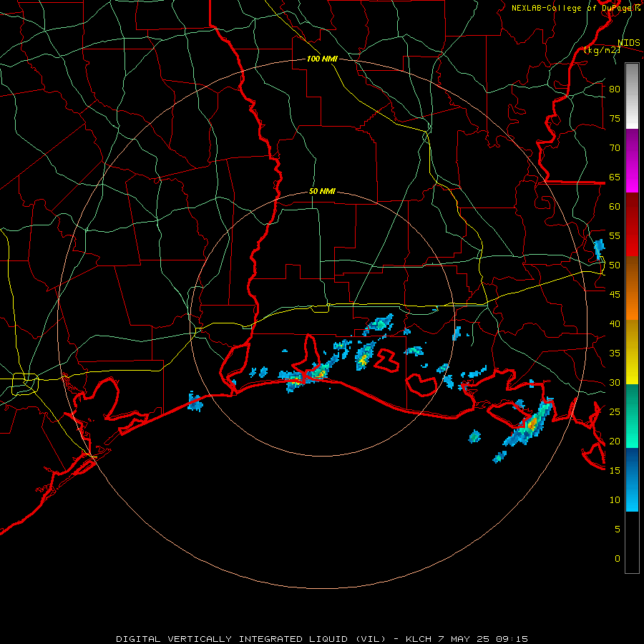
Task: Click the kg/m2 units label
Action: pyautogui.click(x=602, y=50)
